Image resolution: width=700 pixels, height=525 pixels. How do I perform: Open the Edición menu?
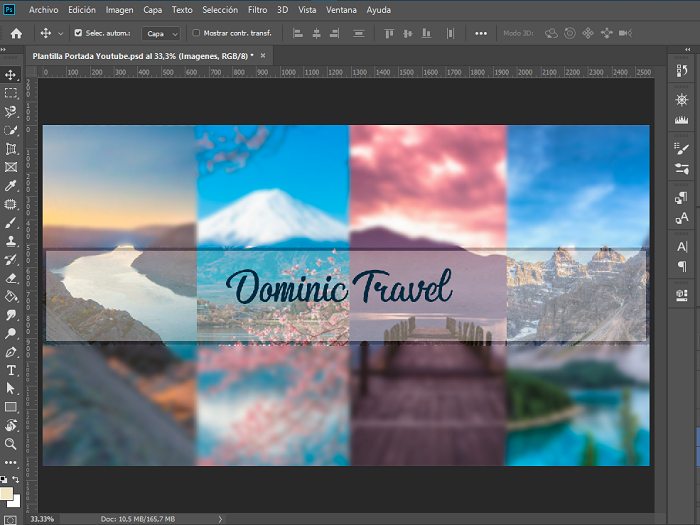(82, 10)
